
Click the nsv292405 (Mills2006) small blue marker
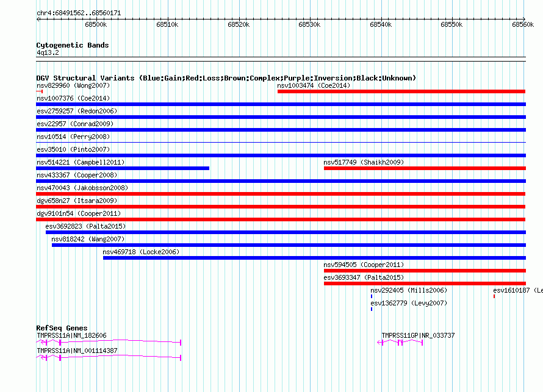point(372,296)
